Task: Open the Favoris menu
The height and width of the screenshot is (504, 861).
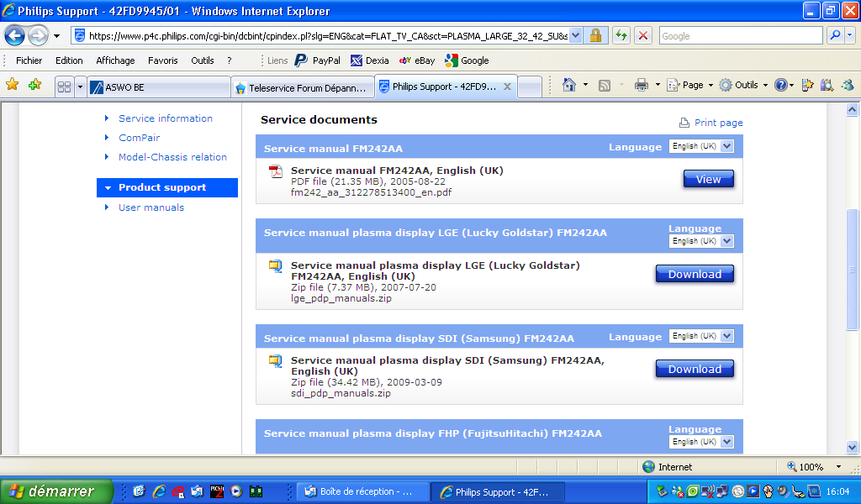Action: click(162, 60)
